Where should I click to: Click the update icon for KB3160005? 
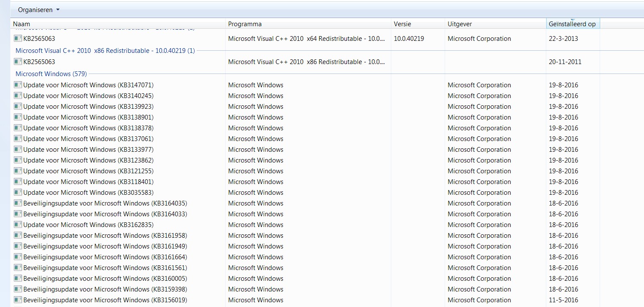[18, 278]
